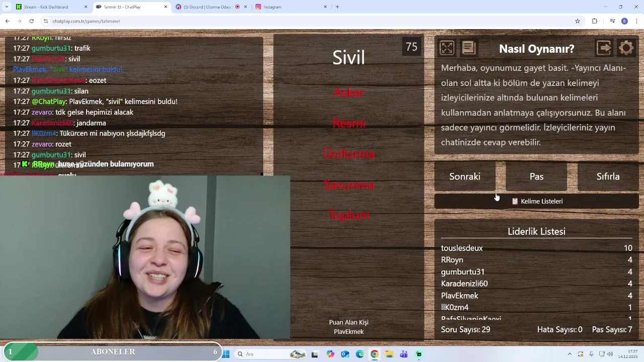644x362 pixels.
Task: Open the media control icon in toolbar
Action: tap(612, 21)
